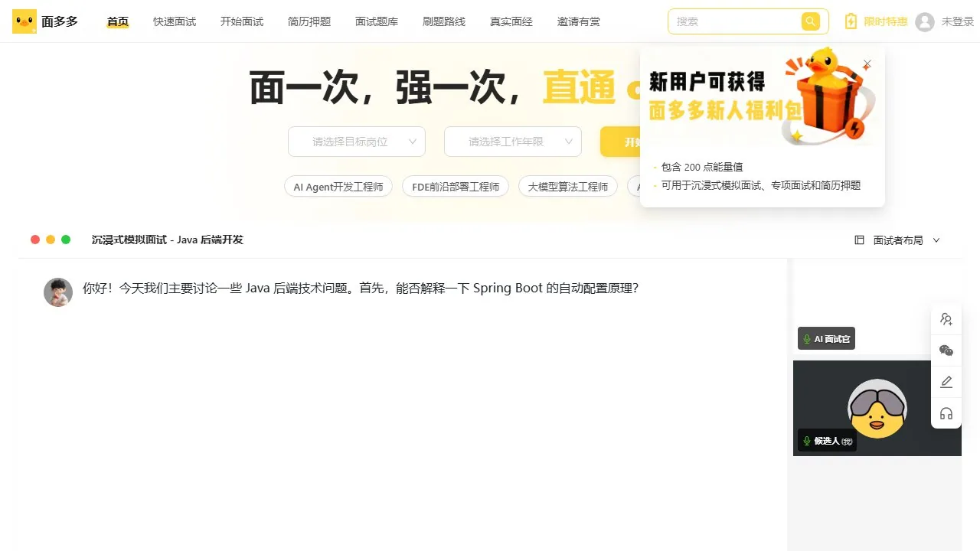Click the duck candidate avatar in video
The height and width of the screenshot is (551, 980).
click(877, 409)
